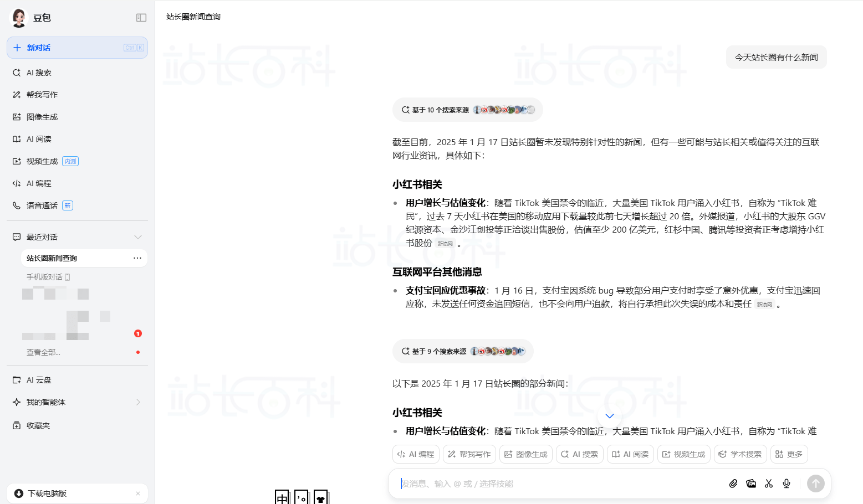
Task: Click the user message 今天站长圈有什么新闻
Action: click(x=776, y=57)
